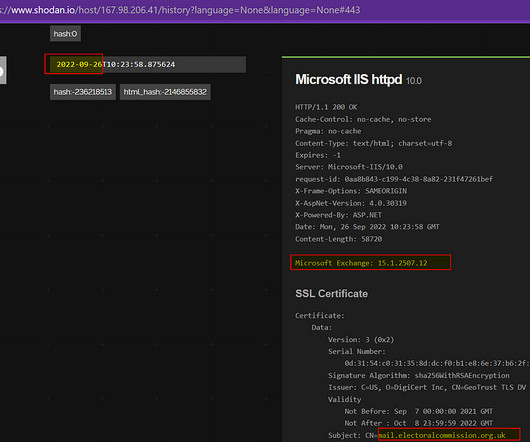Click the mail.electoralcommission.org.uk subject CN
Viewport: 530px width, 442px height.
442,435
